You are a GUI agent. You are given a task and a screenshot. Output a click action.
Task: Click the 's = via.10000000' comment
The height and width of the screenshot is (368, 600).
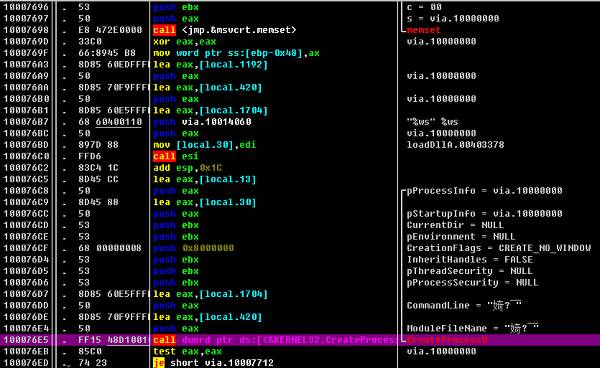[x=453, y=18]
